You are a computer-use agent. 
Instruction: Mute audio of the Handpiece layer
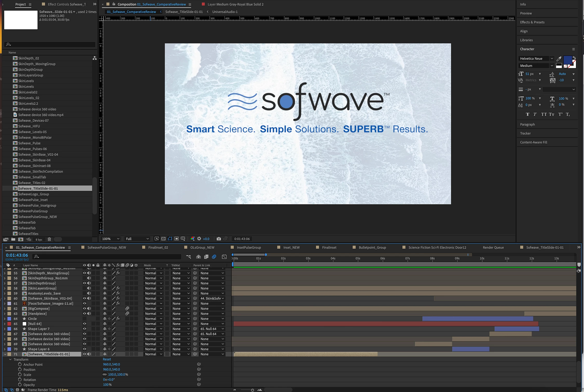89,314
